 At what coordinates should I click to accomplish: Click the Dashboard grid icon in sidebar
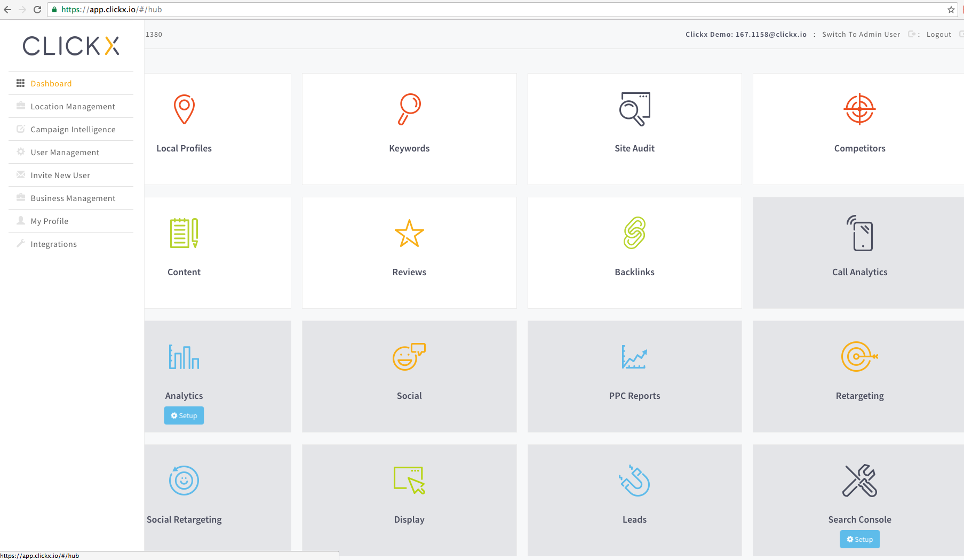click(20, 83)
